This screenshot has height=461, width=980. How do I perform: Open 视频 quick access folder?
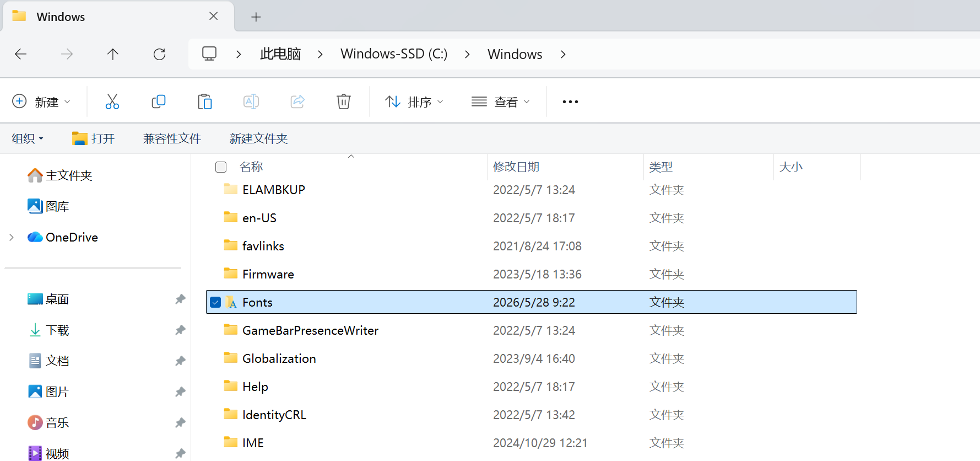[x=48, y=453]
